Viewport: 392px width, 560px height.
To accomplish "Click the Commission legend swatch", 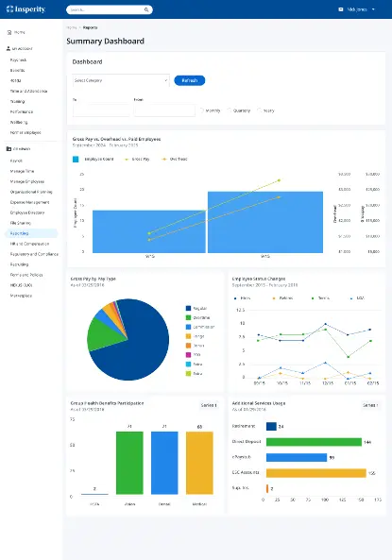I will [188, 327].
